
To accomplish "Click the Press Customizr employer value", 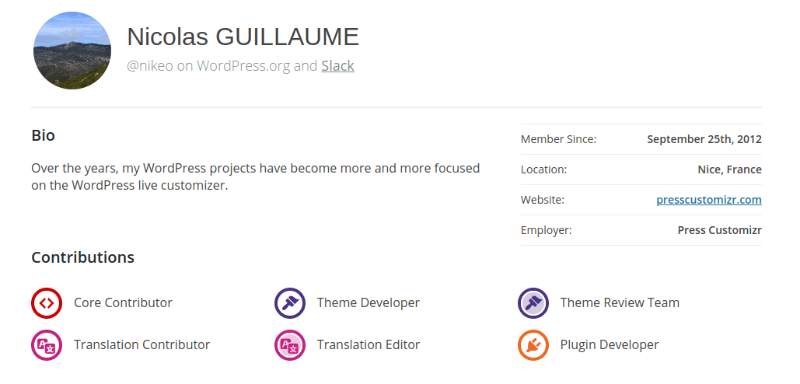I will click(x=719, y=231).
